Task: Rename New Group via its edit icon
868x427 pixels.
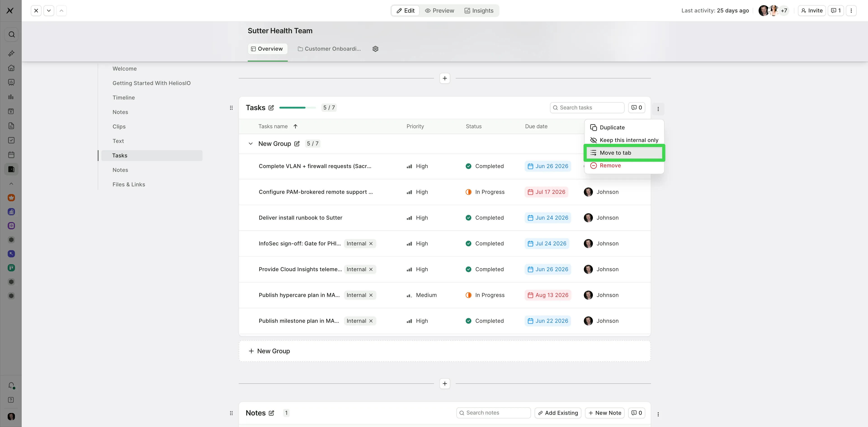Action: click(x=297, y=144)
